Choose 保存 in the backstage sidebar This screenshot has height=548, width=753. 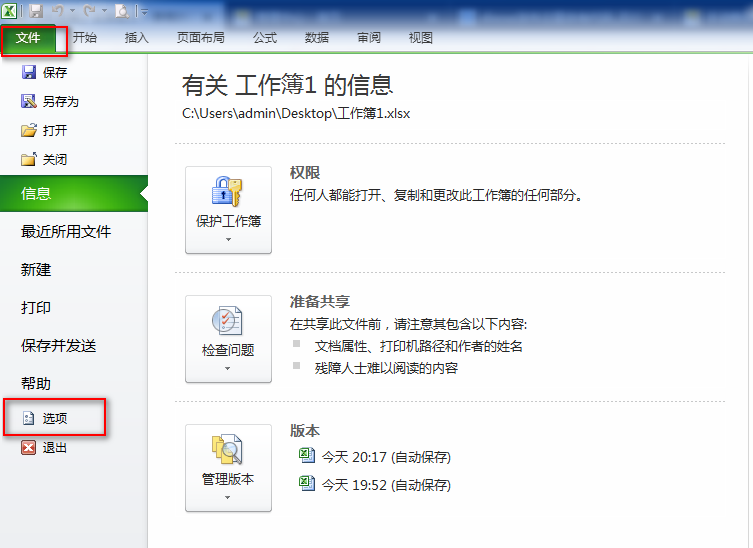[44, 73]
